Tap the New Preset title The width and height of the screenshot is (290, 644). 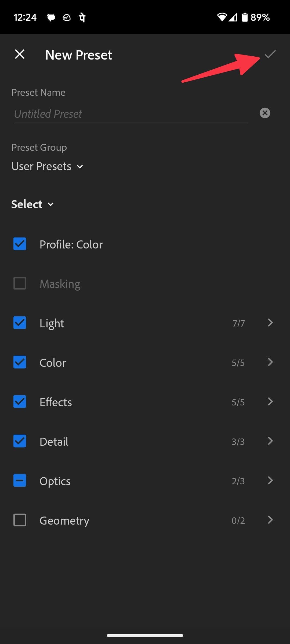(x=78, y=55)
